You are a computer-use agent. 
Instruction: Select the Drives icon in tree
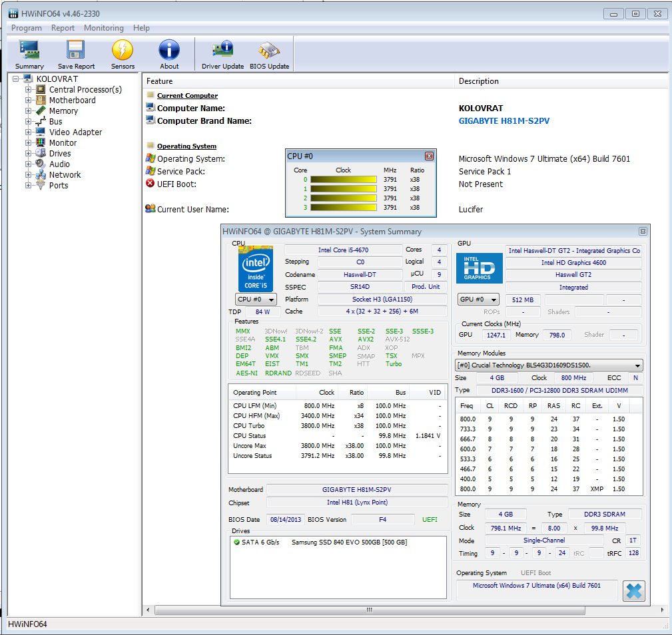[x=41, y=153]
